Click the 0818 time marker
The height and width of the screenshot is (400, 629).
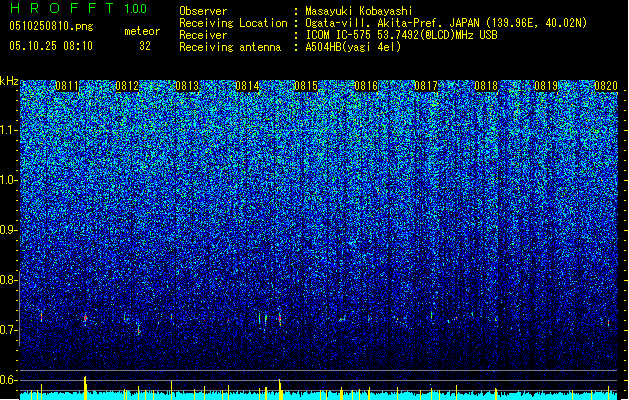486,86
